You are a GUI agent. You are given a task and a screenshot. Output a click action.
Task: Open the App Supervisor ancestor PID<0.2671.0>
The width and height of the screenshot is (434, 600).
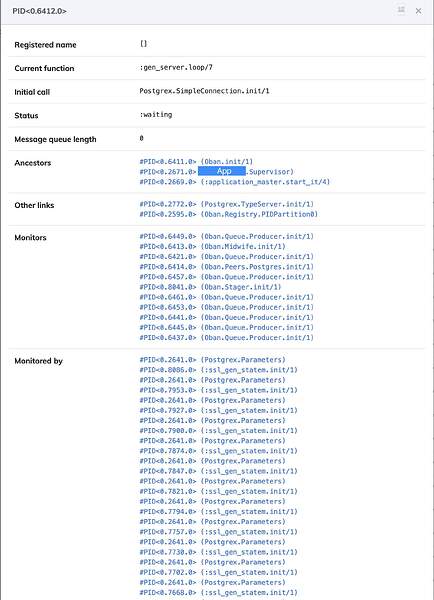click(x=216, y=171)
